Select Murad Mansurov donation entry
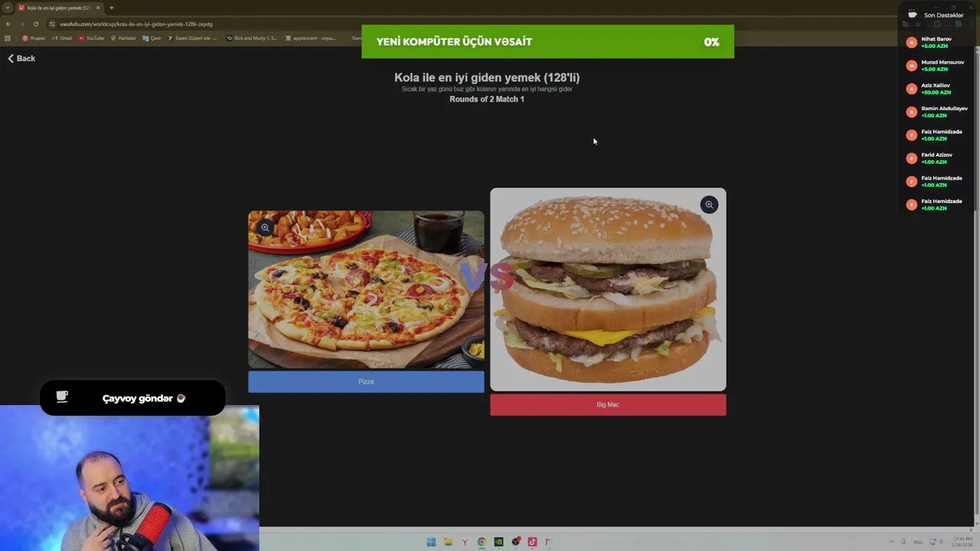This screenshot has height=551, width=980. pyautogui.click(x=937, y=65)
